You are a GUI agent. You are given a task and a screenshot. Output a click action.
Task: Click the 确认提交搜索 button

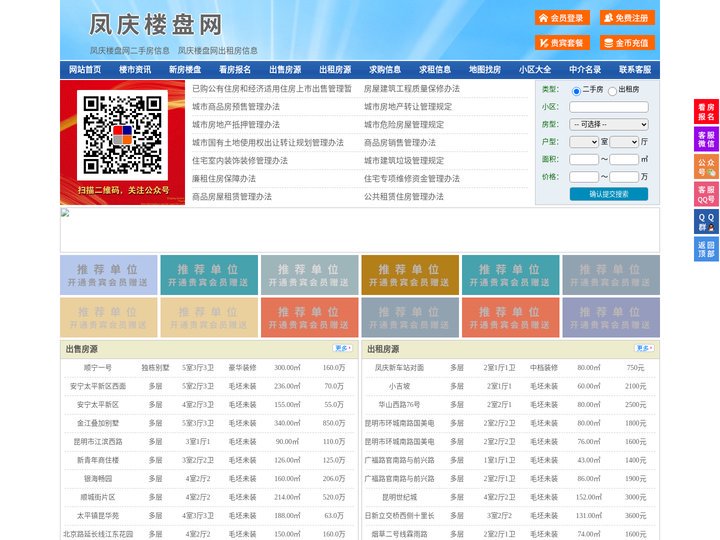point(609,194)
